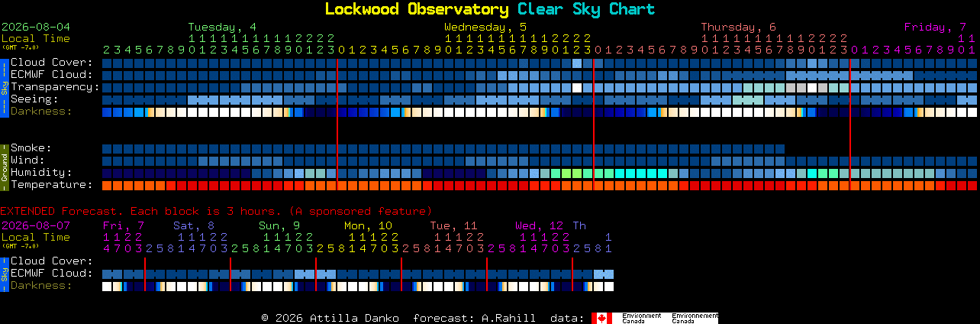Click the vertical blue Sky sidebar beside the top chart
This screenshot has width=980, height=324.
pyautogui.click(x=4, y=87)
